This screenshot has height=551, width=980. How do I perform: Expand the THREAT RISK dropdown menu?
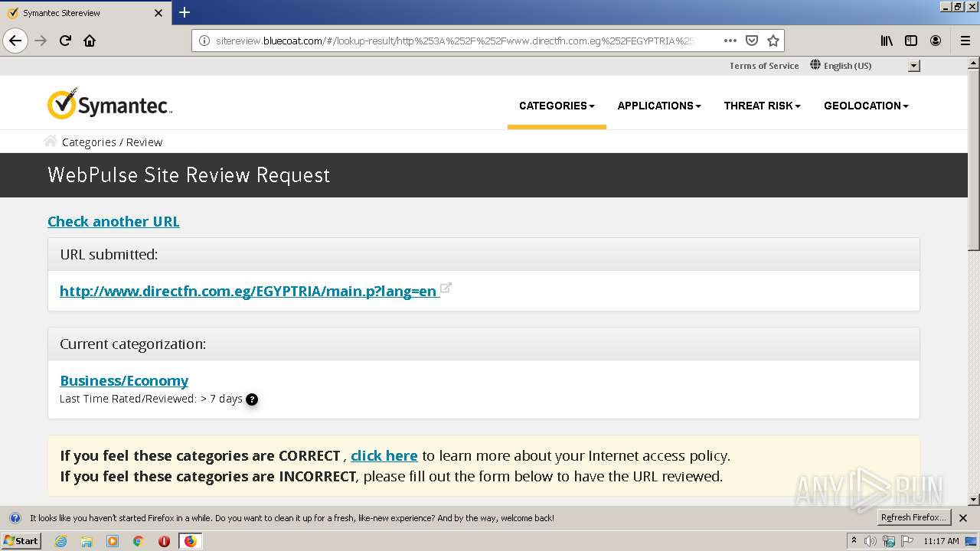click(762, 106)
